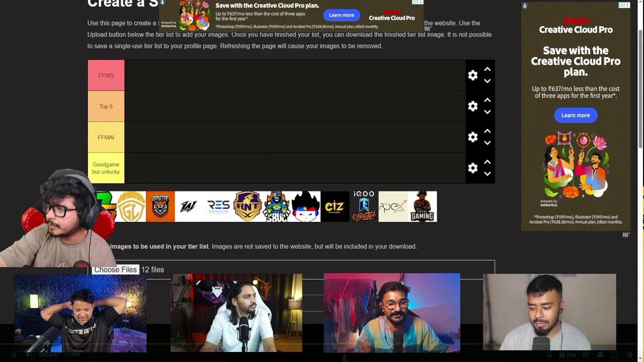The height and width of the screenshot is (362, 644).
Task: Select the RES Resurrection logo image
Action: [218, 206]
